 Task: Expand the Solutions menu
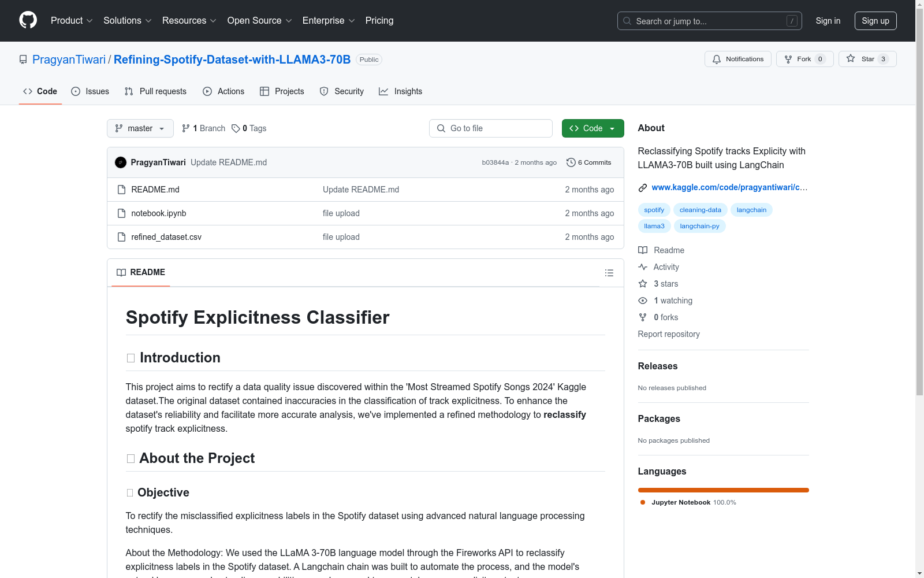coord(128,21)
